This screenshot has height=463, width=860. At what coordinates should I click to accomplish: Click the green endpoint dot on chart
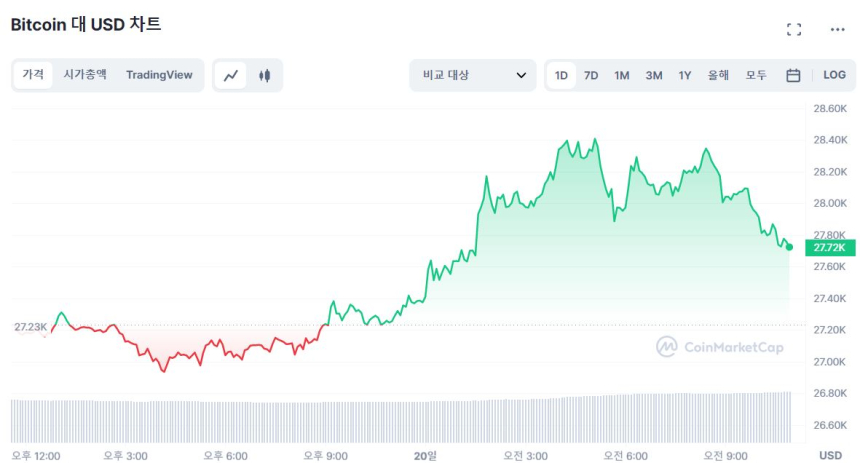[x=790, y=247]
